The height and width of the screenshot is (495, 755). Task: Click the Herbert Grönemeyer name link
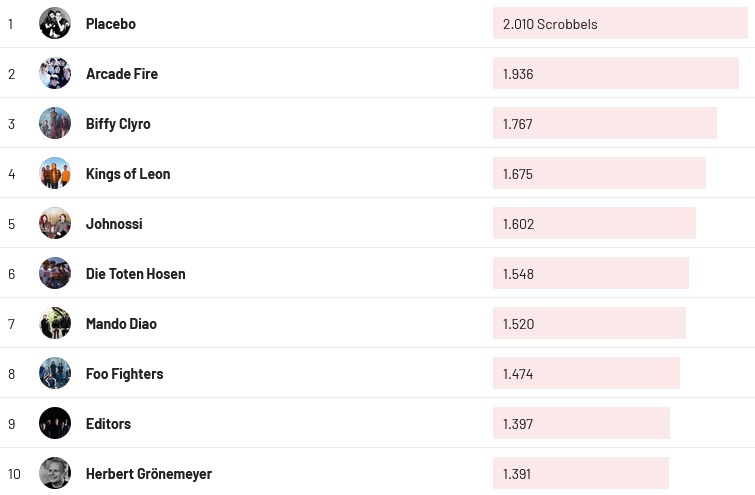pos(149,473)
